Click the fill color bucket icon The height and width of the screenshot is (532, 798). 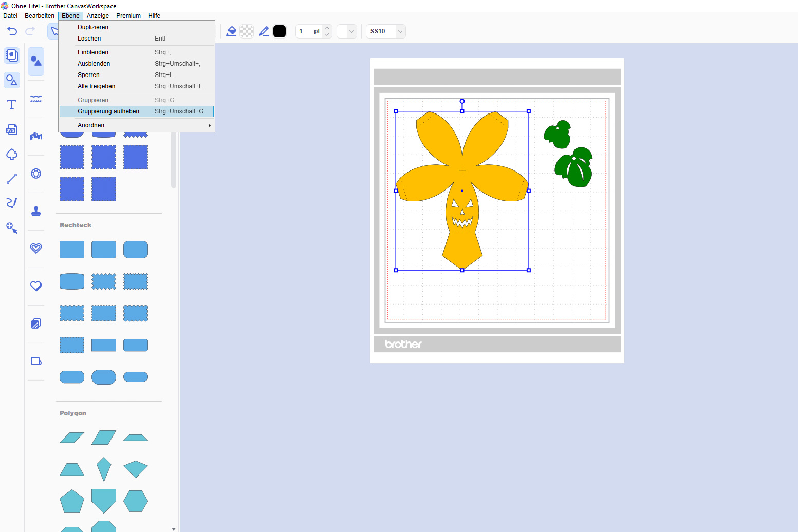pyautogui.click(x=232, y=31)
